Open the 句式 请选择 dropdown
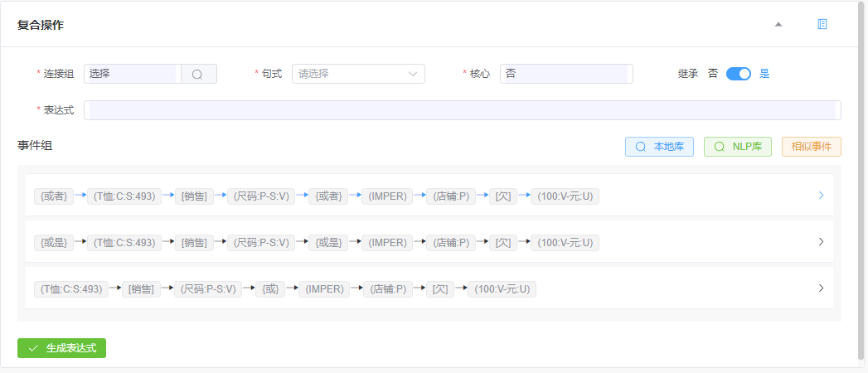Screen dimensions: 868x373 pos(358,74)
